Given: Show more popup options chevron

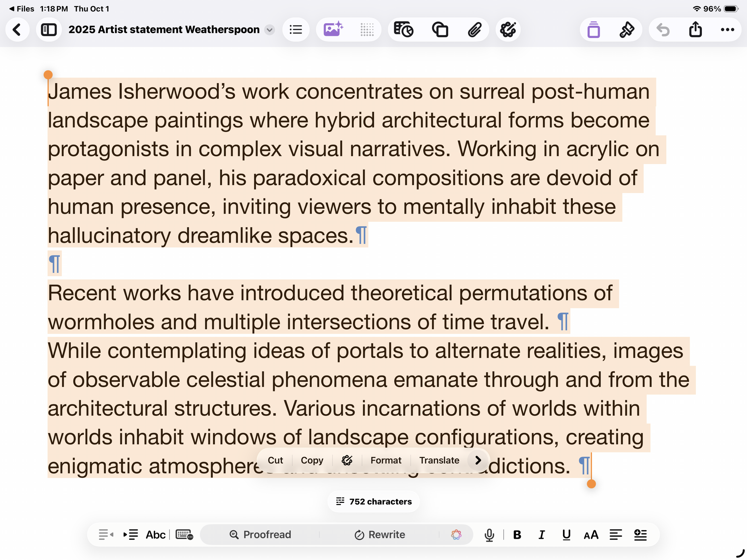Looking at the screenshot, I should 478,460.
